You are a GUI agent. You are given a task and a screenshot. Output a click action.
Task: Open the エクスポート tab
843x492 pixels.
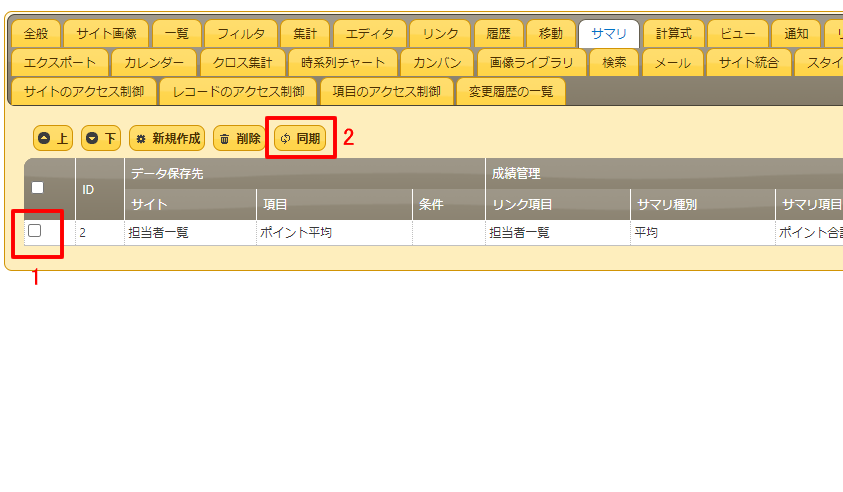point(60,63)
